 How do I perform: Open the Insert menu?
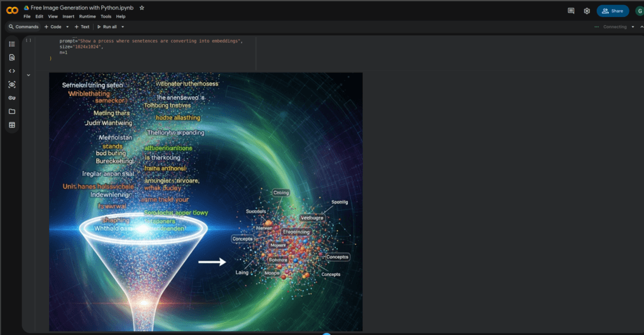[x=68, y=16]
